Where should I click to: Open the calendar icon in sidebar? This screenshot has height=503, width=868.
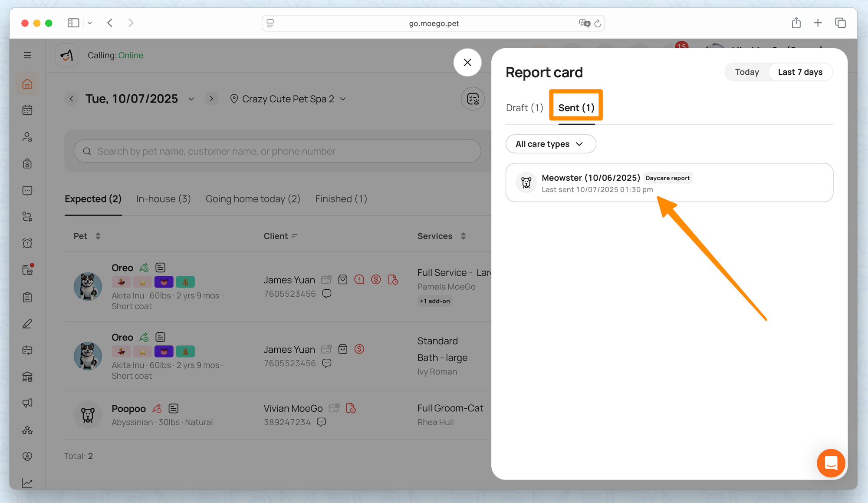coord(27,110)
